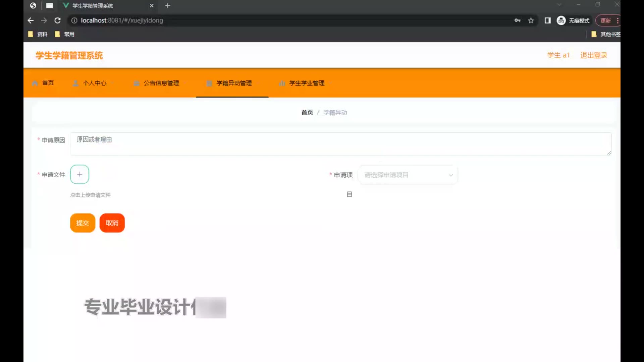This screenshot has height=362, width=644.
Task: Focus the 申请原因 text area
Action: point(340,144)
